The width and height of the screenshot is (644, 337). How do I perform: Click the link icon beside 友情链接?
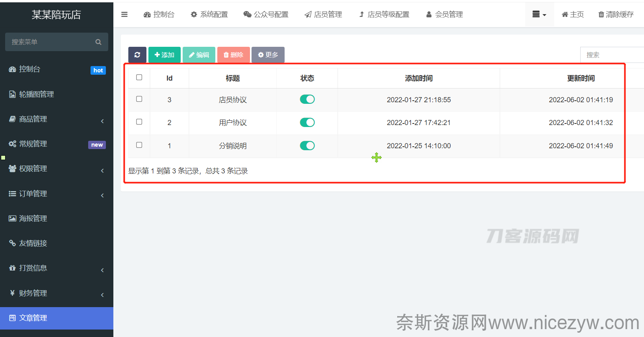(12, 243)
